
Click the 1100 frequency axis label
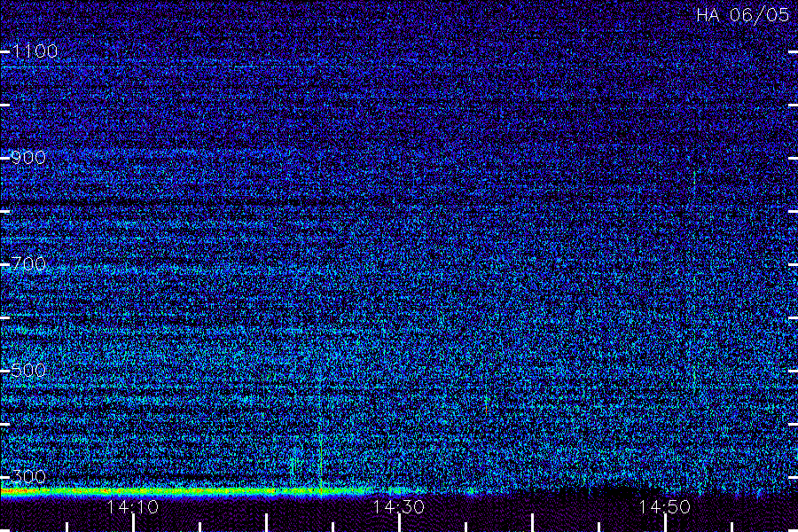tap(35, 51)
